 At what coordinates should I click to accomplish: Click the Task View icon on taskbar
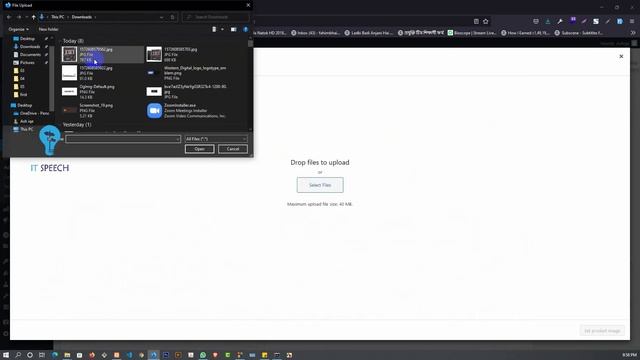[42, 355]
